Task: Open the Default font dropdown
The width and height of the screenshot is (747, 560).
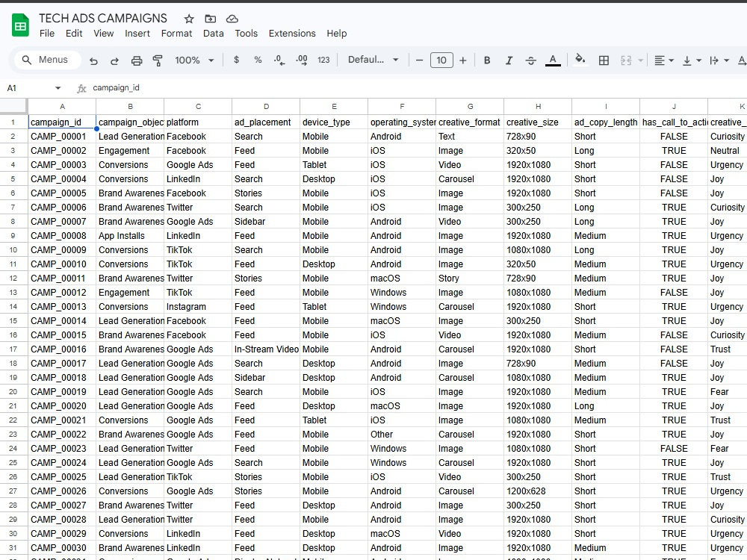Action: [x=373, y=60]
